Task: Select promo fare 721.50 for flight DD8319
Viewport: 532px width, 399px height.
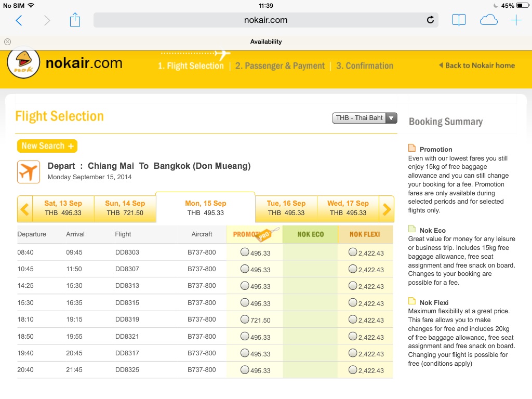Action: tap(245, 319)
